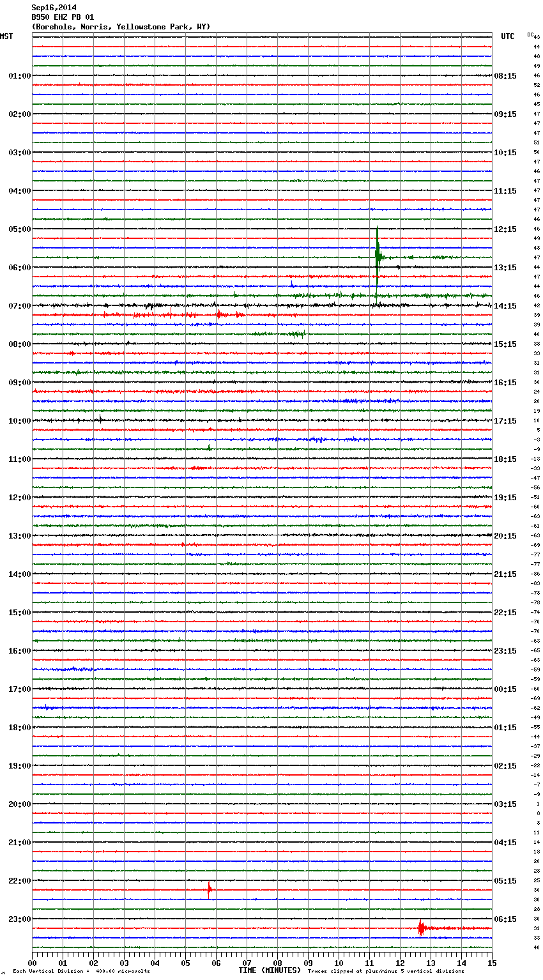Click the 05 minute tick label on x-axis
The height and width of the screenshot is (980, 543).
pyautogui.click(x=185, y=963)
